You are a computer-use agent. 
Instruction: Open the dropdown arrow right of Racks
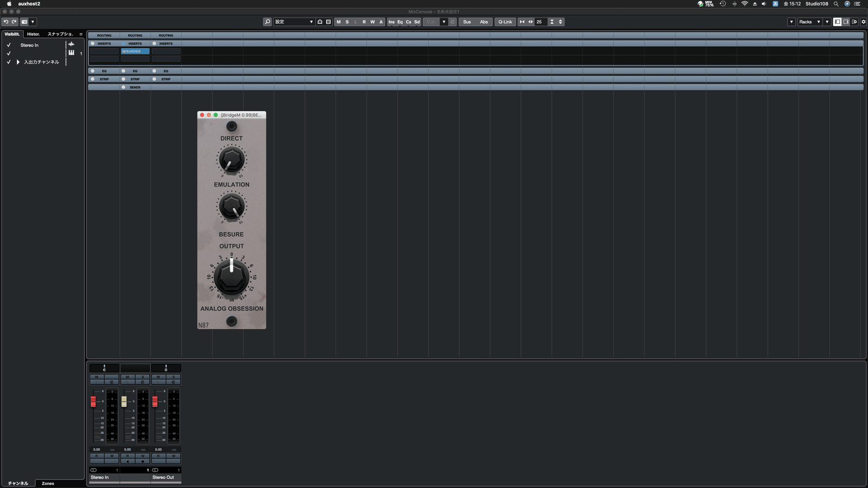coord(827,22)
